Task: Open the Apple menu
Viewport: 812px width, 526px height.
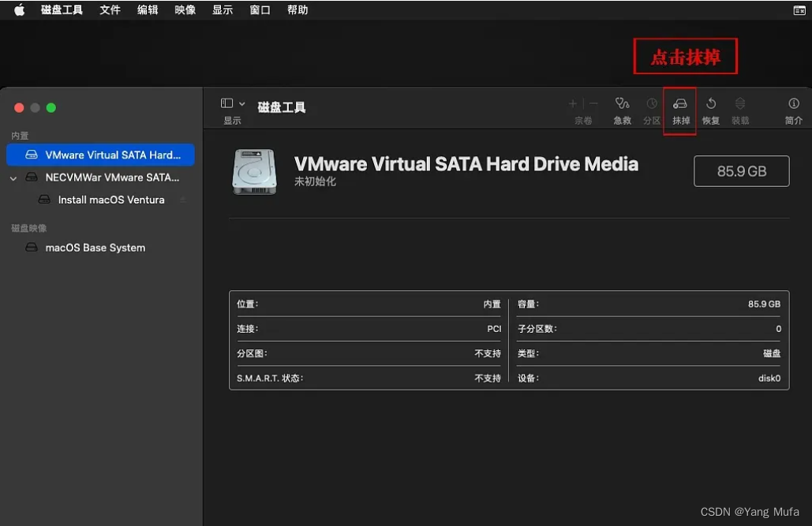Action: pos(19,9)
